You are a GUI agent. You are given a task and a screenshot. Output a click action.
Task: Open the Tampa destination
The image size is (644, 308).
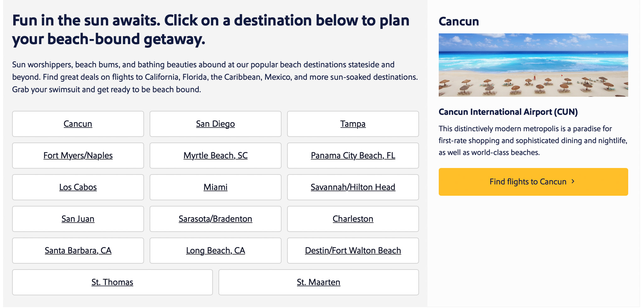(x=353, y=124)
